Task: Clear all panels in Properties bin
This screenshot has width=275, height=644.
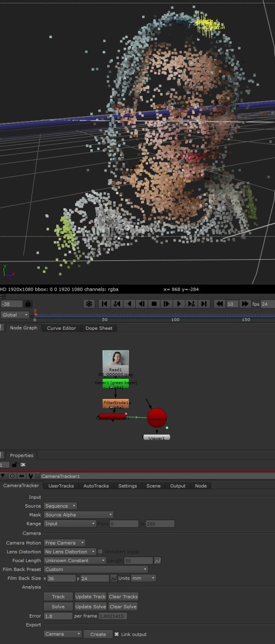Action: coord(22,464)
